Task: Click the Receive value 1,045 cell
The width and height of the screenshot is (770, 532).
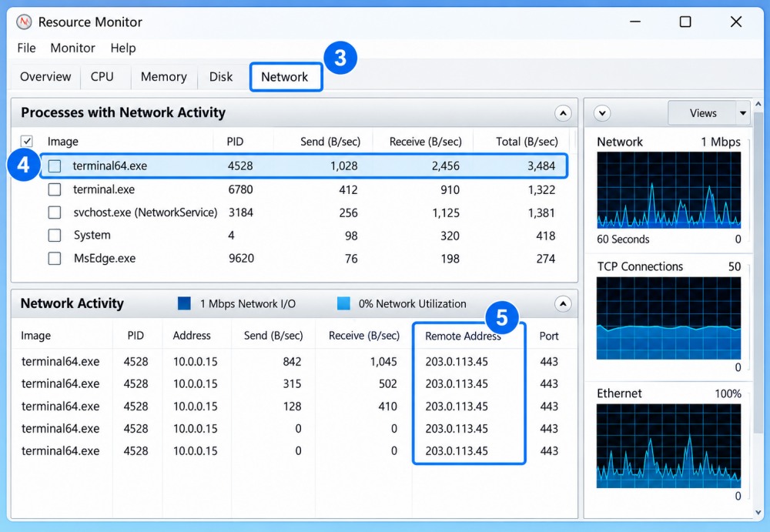Action: pos(383,362)
